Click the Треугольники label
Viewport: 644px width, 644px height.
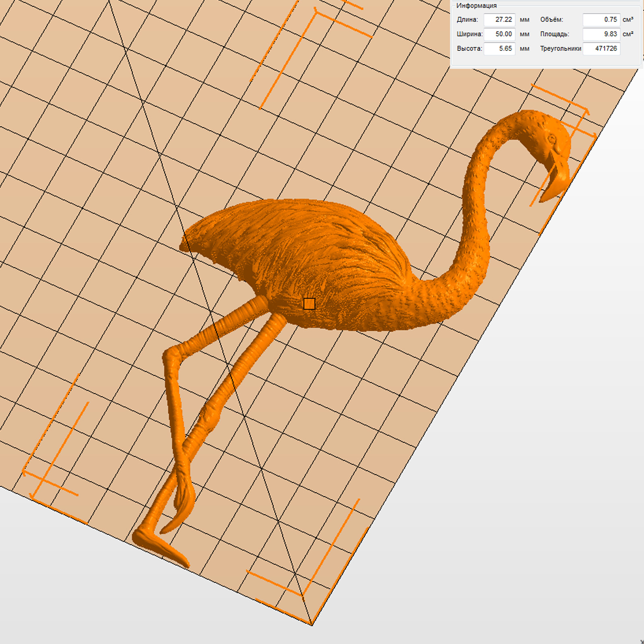point(560,49)
